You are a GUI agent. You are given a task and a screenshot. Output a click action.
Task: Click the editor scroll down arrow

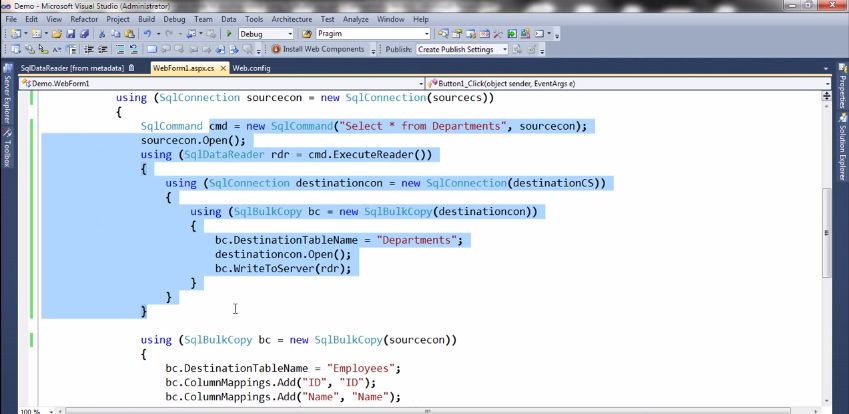(x=826, y=401)
